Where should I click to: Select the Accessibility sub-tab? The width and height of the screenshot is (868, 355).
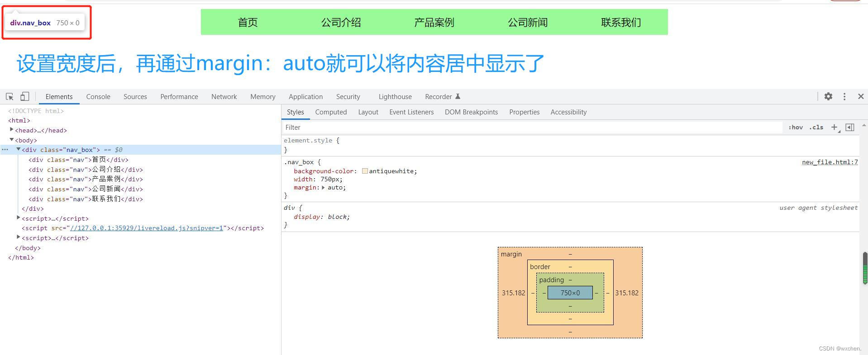pyautogui.click(x=568, y=112)
